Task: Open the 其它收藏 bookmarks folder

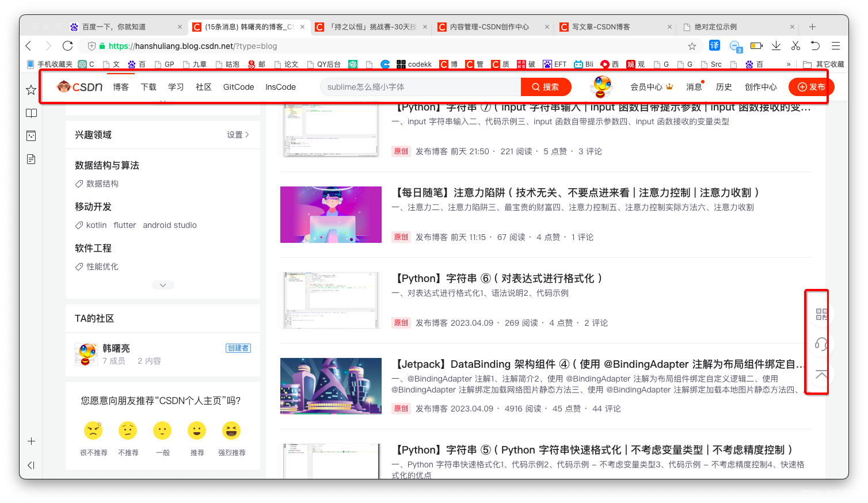Action: [x=824, y=64]
